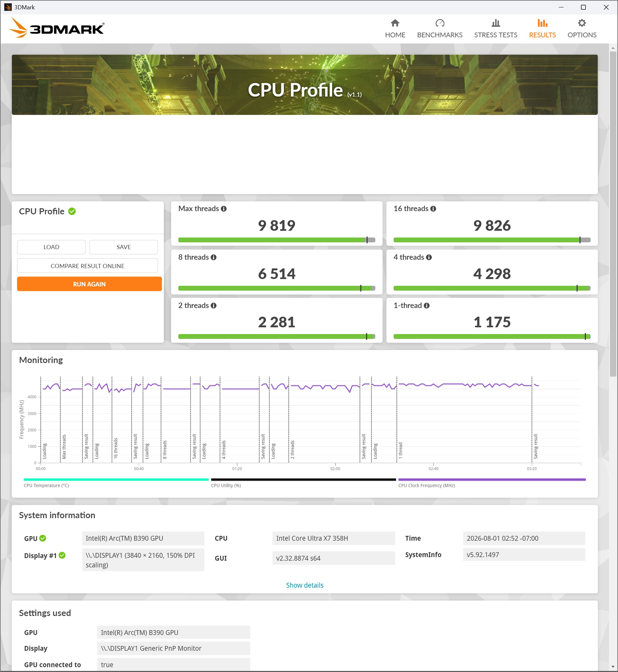Click the 4 threads score 4 298
Screen dimensions: 618x672
point(492,274)
